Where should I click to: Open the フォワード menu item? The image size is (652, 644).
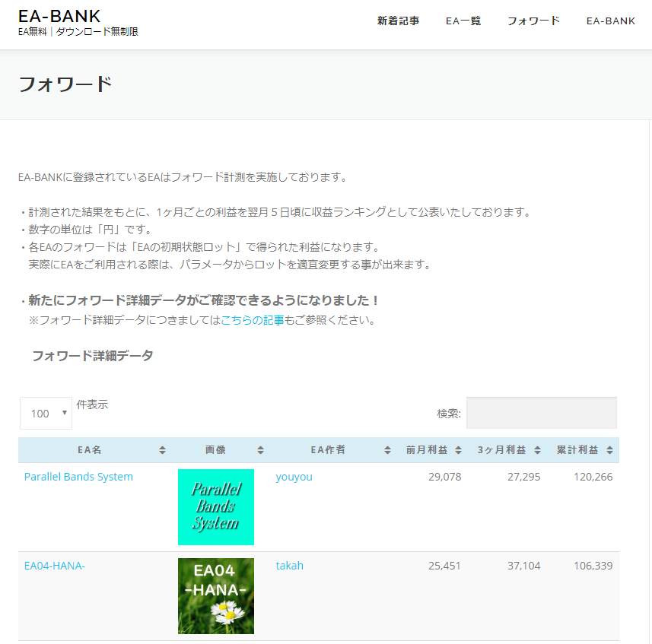click(533, 21)
